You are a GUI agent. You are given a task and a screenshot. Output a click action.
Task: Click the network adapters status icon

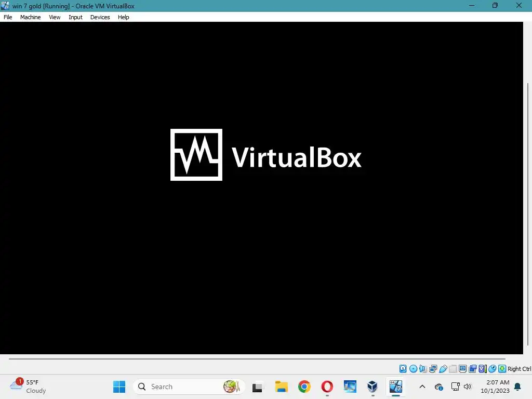point(433,369)
